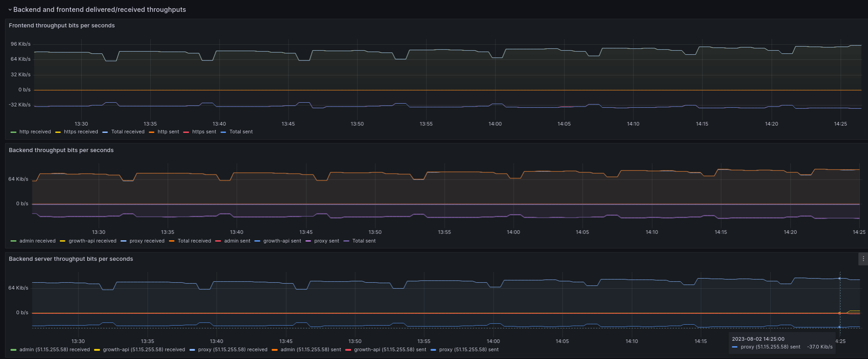
Task: Open the Backend throughput bits per seconds title menu
Action: [x=61, y=150]
